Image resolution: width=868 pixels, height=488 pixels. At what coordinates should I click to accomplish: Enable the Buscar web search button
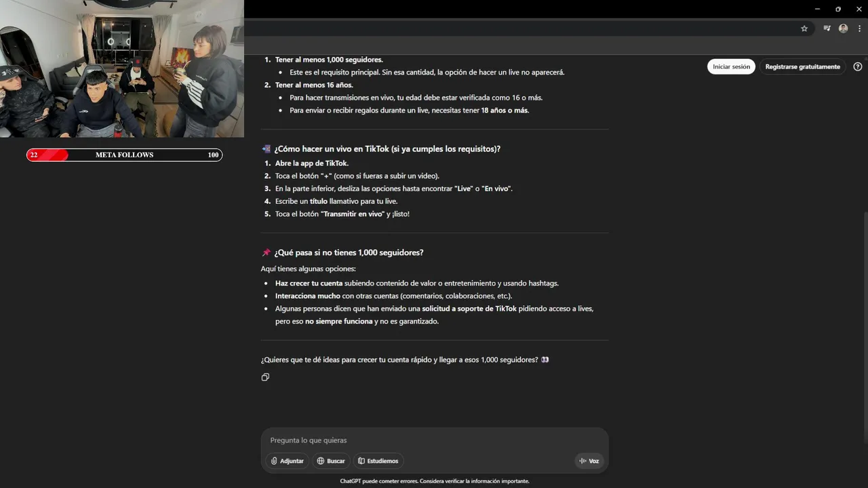click(x=331, y=461)
